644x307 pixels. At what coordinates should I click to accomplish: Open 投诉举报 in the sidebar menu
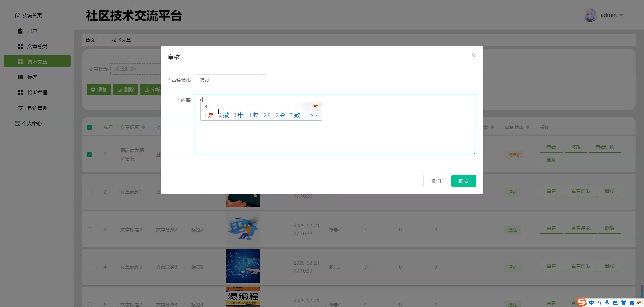coord(37,93)
